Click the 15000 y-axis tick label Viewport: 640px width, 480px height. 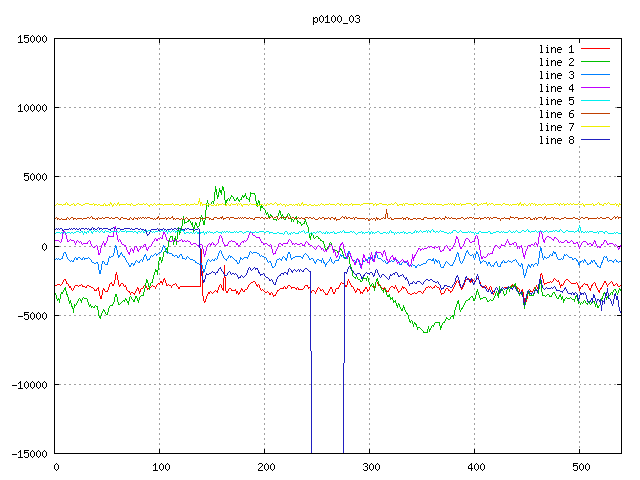[30, 39]
